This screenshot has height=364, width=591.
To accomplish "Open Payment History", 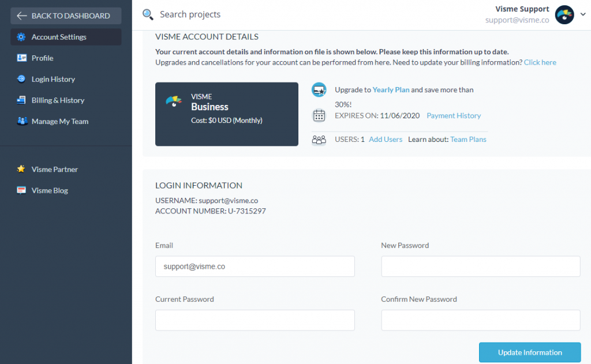I will [x=454, y=115].
